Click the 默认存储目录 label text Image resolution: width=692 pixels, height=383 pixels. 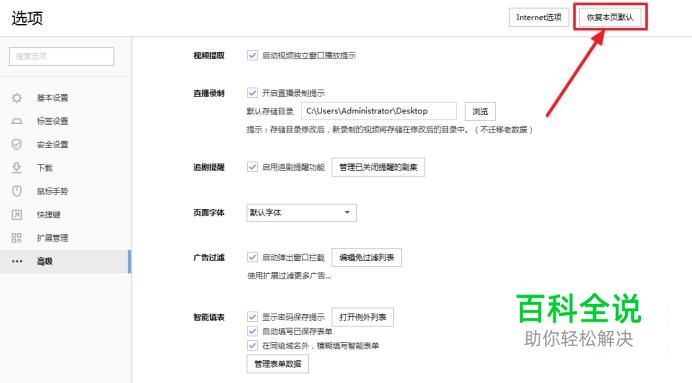tap(270, 111)
